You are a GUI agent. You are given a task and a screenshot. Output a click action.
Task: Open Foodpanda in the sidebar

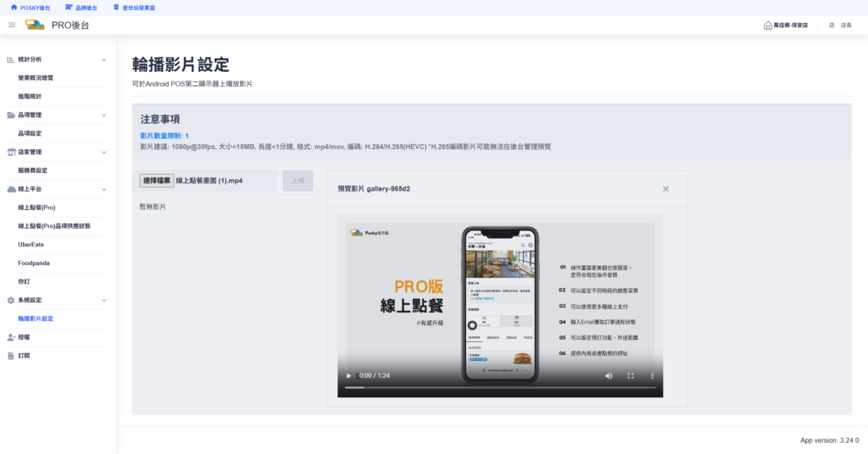[x=34, y=263]
